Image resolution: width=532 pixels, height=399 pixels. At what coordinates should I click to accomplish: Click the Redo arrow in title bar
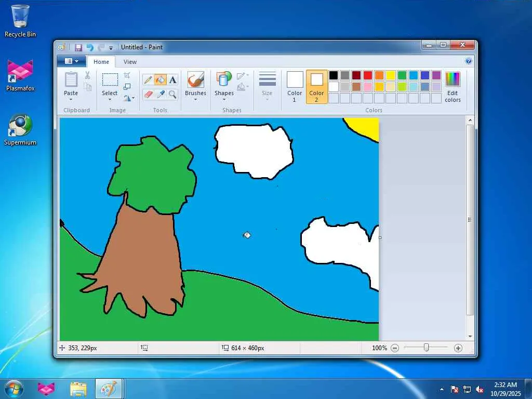coord(101,47)
